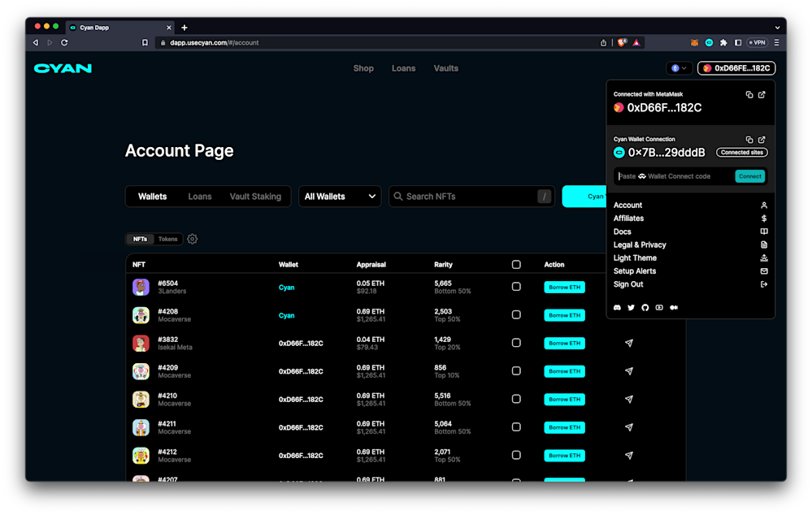Click Connect for Wallet Connect code
812x515 pixels.
click(750, 176)
